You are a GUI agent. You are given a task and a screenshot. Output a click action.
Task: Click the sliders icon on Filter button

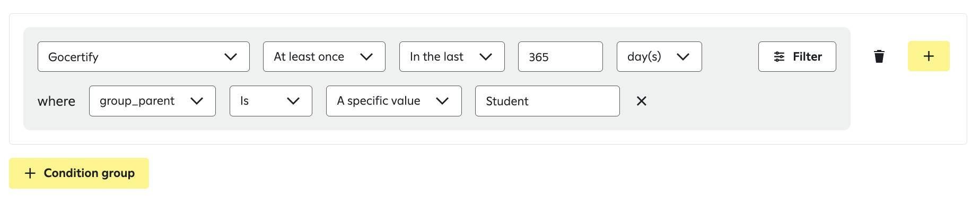coord(779,57)
